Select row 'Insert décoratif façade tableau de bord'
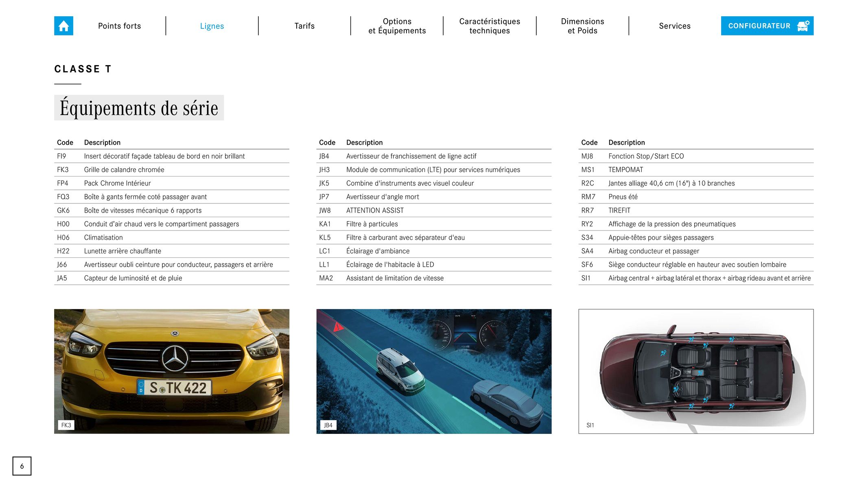 [172, 156]
